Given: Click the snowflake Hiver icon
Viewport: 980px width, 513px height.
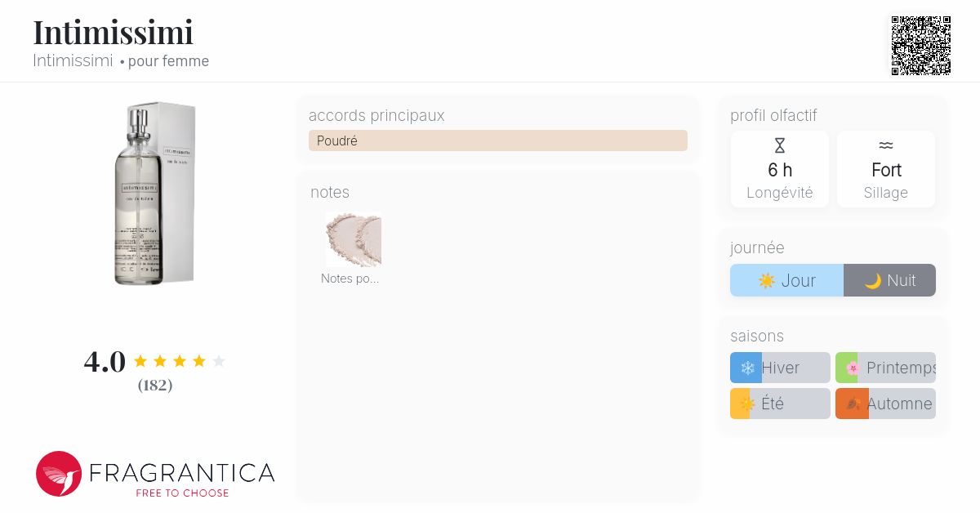Looking at the screenshot, I should tap(746, 368).
